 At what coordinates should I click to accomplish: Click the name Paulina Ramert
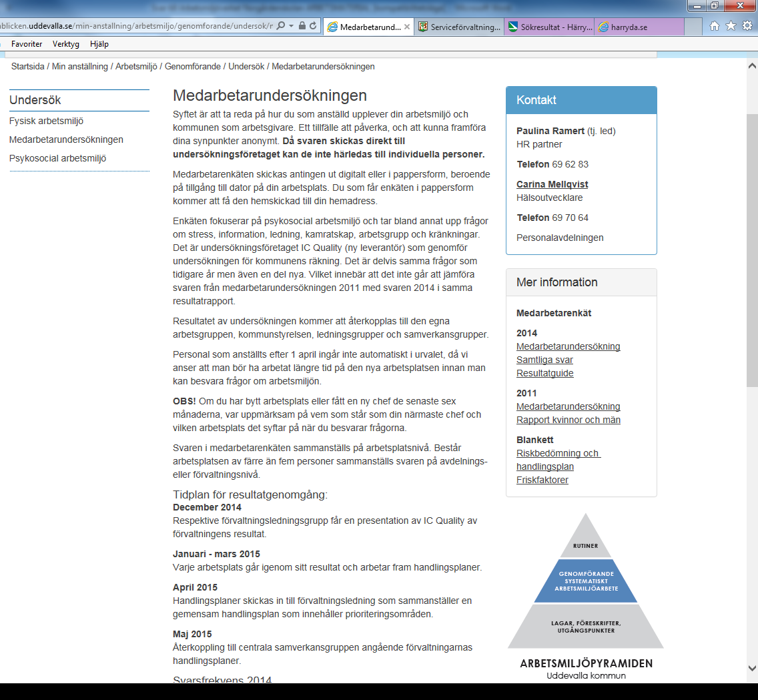pos(550,131)
